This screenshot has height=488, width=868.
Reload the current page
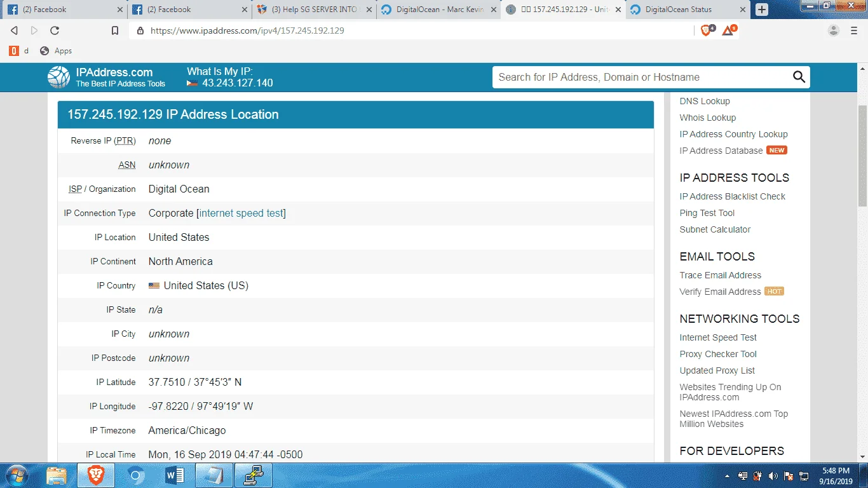(x=55, y=30)
